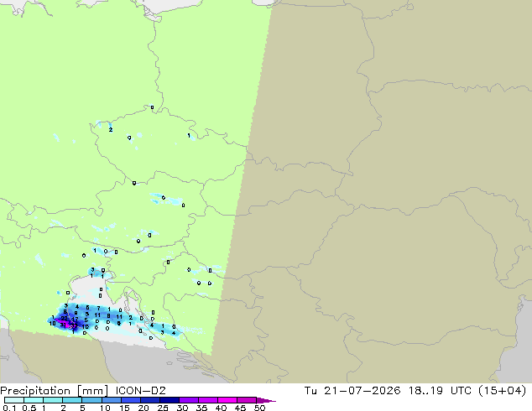The width and height of the screenshot is (532, 411).
Task: Click the map precipitation value '7'
Action: (x=98, y=309)
